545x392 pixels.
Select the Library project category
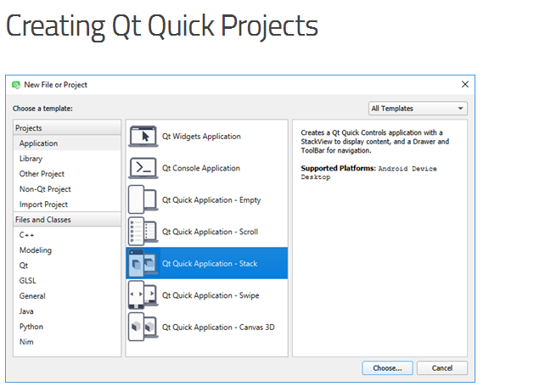click(67, 159)
